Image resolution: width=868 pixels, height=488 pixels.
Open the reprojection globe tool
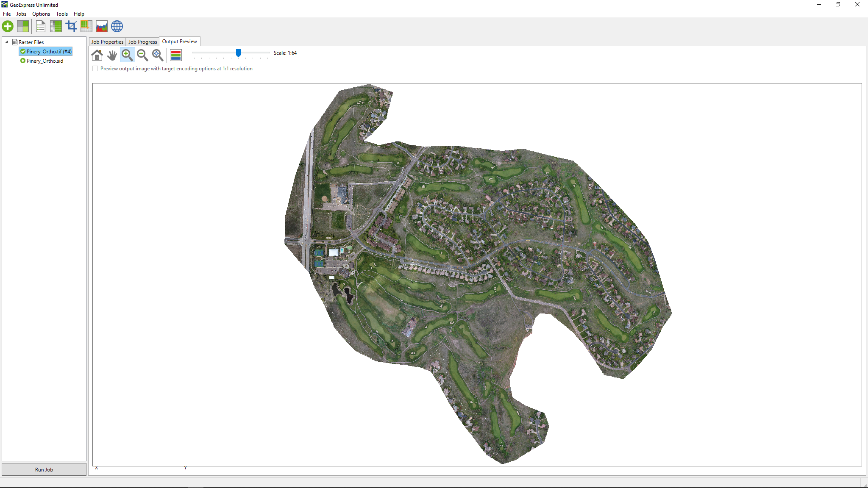coord(117,26)
